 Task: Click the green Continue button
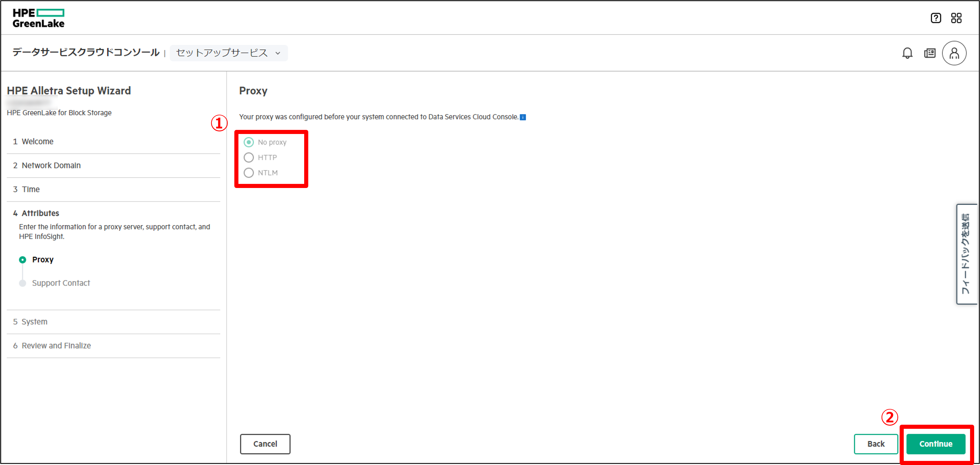936,444
